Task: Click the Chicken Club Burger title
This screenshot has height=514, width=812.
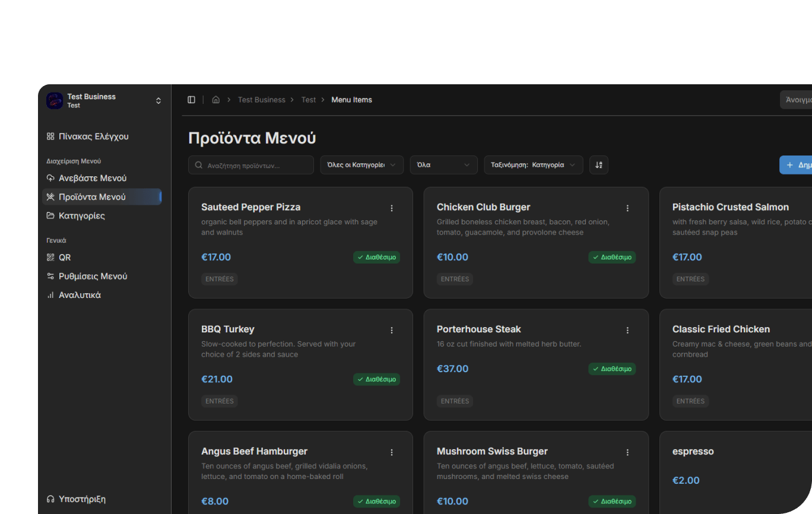Action: click(x=484, y=207)
